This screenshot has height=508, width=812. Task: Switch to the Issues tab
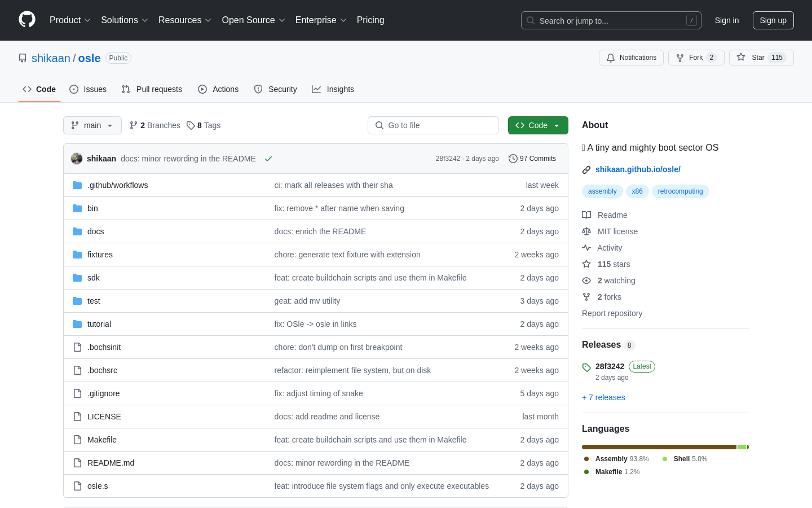88,89
